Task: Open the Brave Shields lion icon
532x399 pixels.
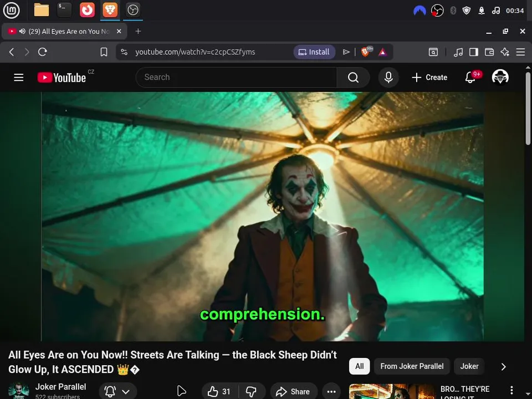Action: 366,52
